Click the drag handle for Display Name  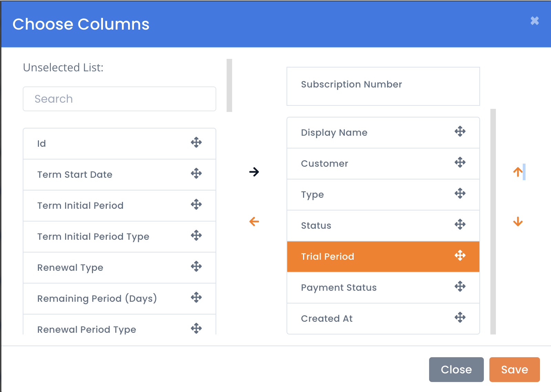460,131
